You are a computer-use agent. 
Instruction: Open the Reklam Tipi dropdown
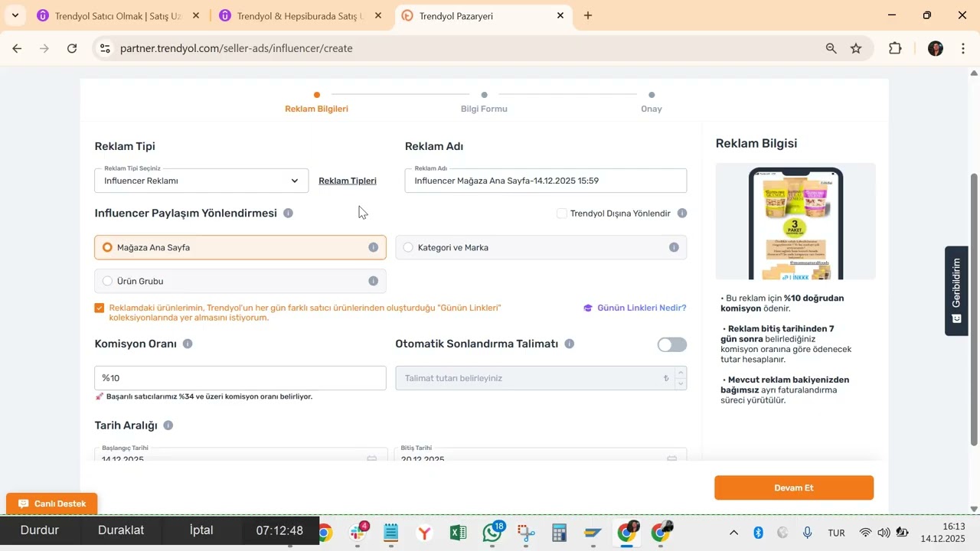click(x=201, y=181)
